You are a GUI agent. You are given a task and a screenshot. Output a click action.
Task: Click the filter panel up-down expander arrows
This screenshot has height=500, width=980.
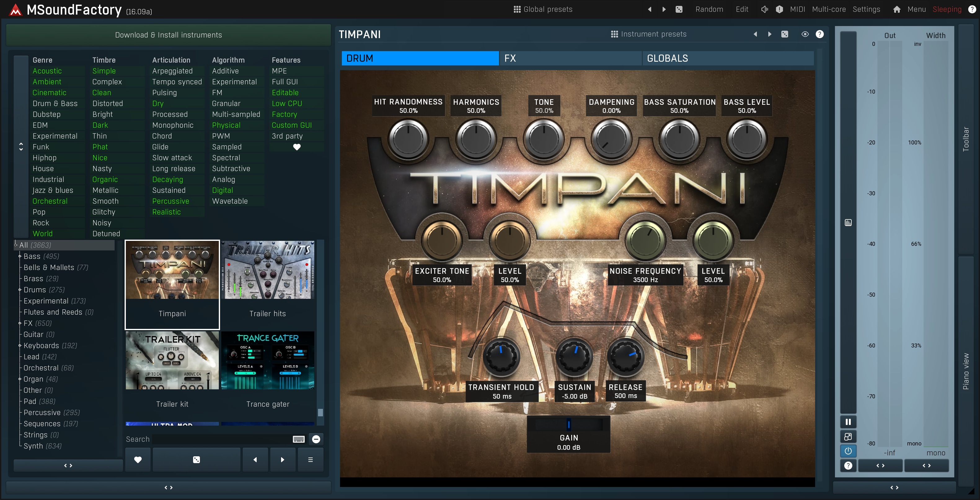[x=21, y=147]
